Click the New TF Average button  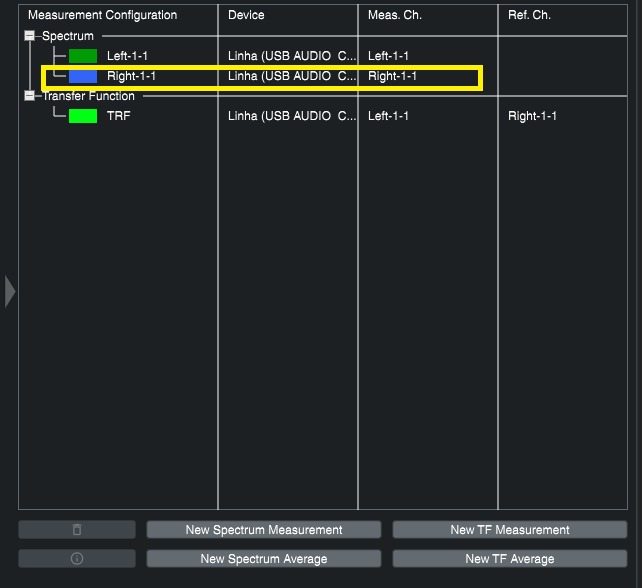(x=509, y=559)
